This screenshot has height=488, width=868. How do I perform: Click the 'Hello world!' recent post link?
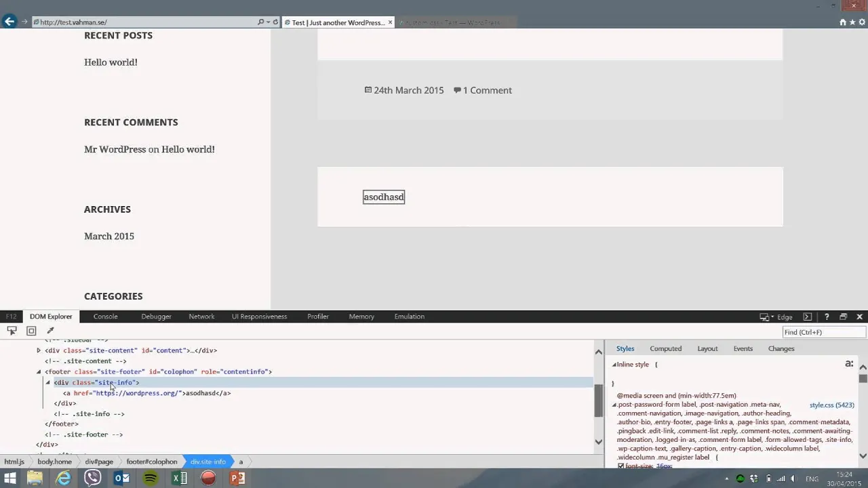111,62
